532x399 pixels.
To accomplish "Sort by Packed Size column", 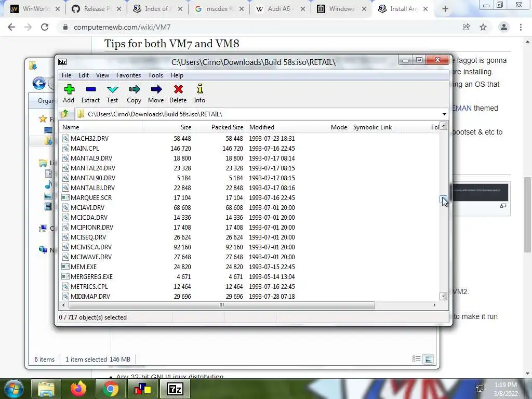I will click(220, 127).
